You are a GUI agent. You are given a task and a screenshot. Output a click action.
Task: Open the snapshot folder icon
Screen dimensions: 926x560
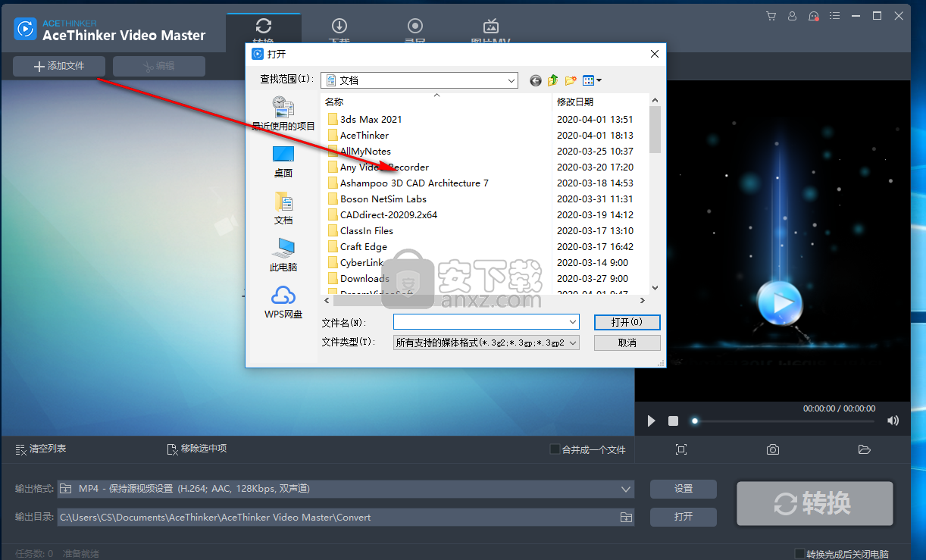864,449
